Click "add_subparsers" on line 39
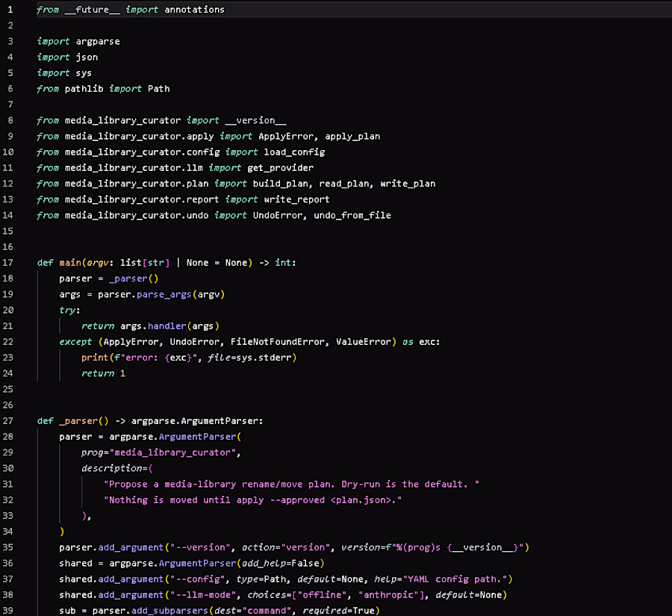Screen dimensions: 672x616 tap(169, 611)
